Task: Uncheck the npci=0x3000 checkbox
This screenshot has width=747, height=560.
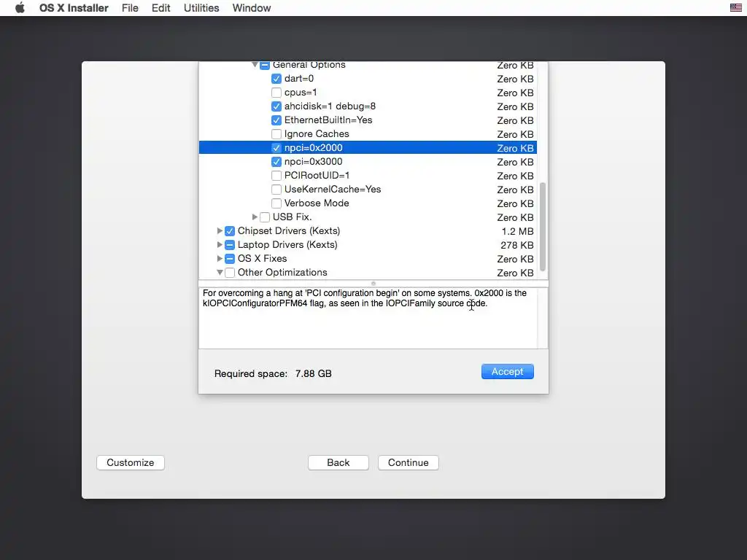Action: coord(276,161)
